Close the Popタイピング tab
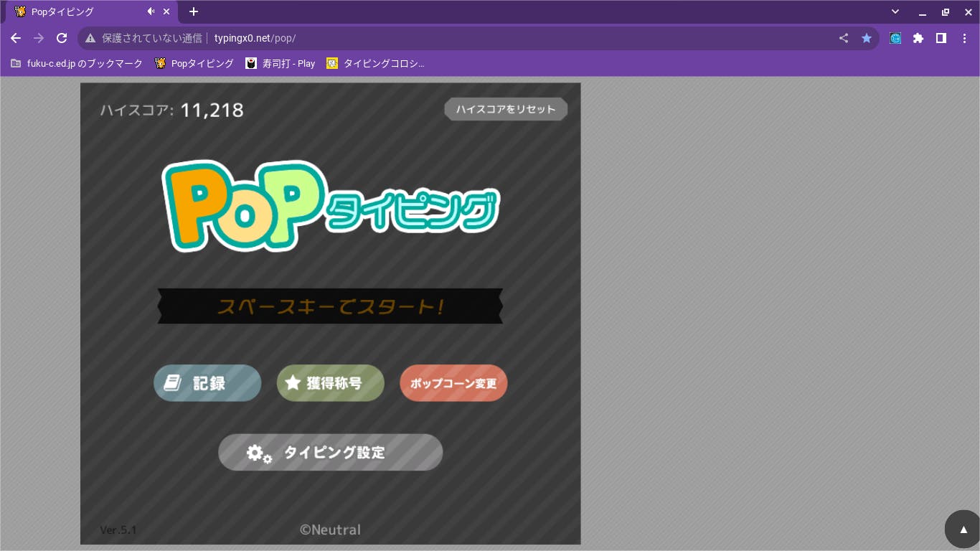Screen dimensions: 980x551 coord(166,11)
